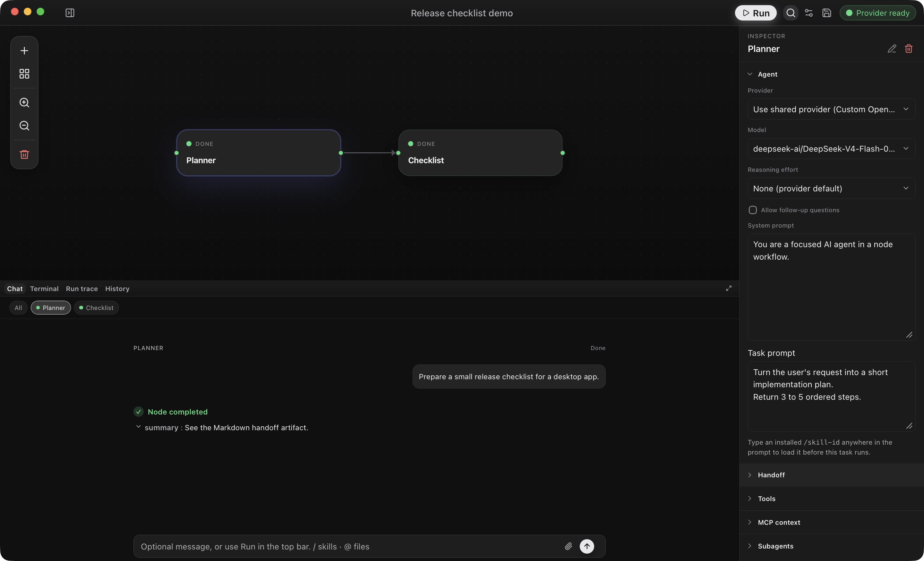This screenshot has height=561, width=924.
Task: Open the Reasoning effort dropdown
Action: [x=831, y=188]
